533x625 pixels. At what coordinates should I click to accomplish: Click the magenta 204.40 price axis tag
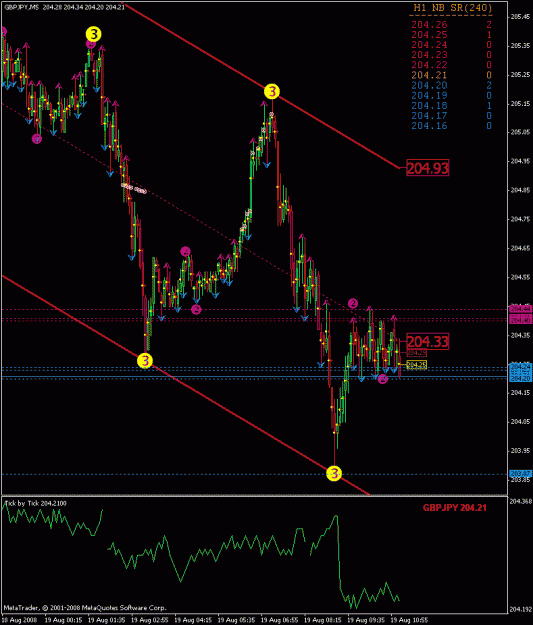click(521, 320)
